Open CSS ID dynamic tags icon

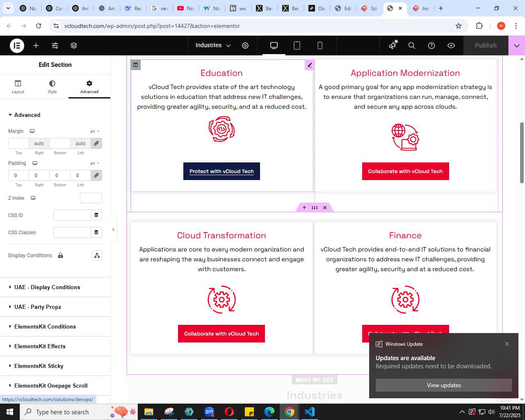pos(96,215)
